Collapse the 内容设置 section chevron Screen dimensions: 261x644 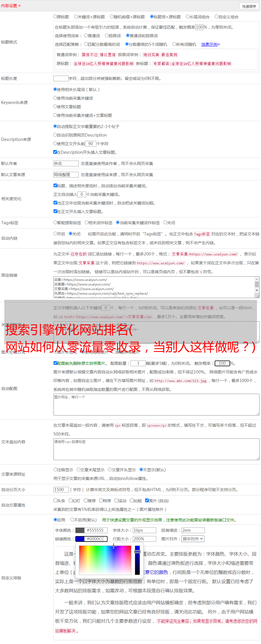pos(19,6)
